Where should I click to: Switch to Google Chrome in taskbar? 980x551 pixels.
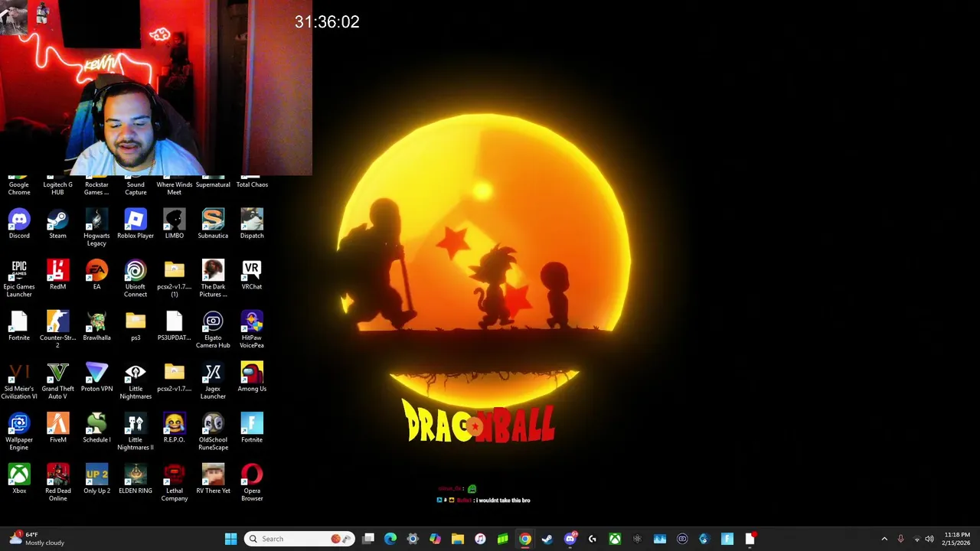(x=525, y=539)
